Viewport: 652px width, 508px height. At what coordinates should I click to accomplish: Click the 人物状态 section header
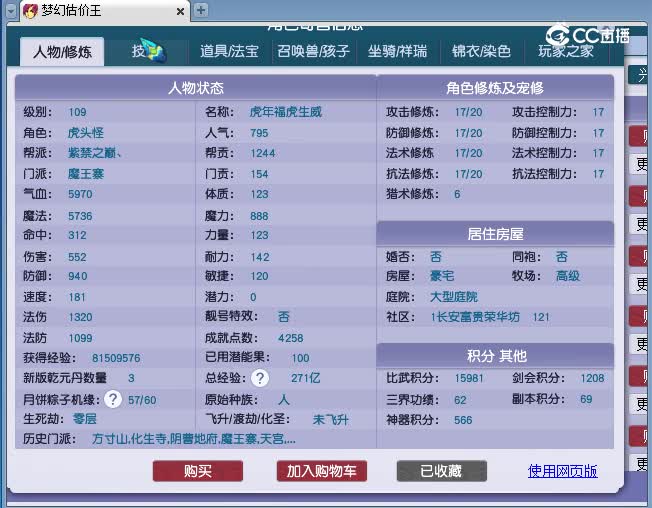click(x=195, y=87)
